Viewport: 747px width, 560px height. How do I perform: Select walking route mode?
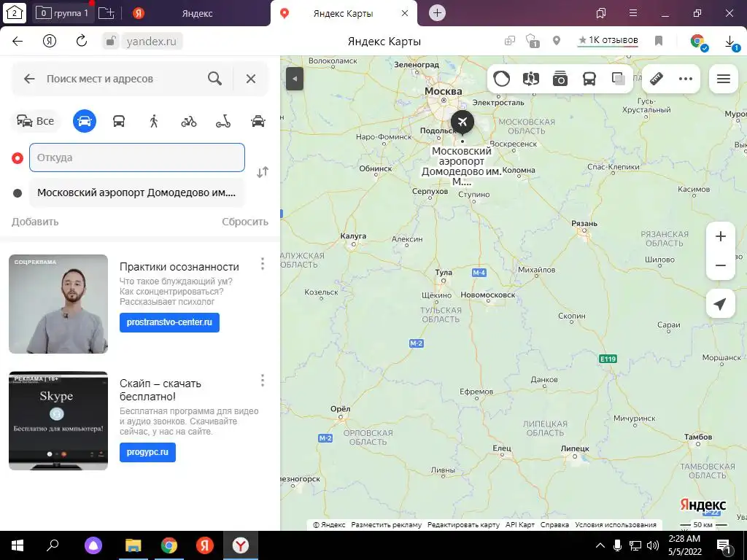tap(153, 121)
